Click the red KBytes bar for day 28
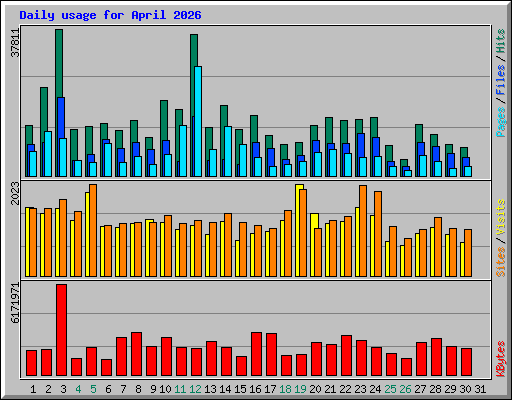Screen dimensions: 512x400 [436, 357]
